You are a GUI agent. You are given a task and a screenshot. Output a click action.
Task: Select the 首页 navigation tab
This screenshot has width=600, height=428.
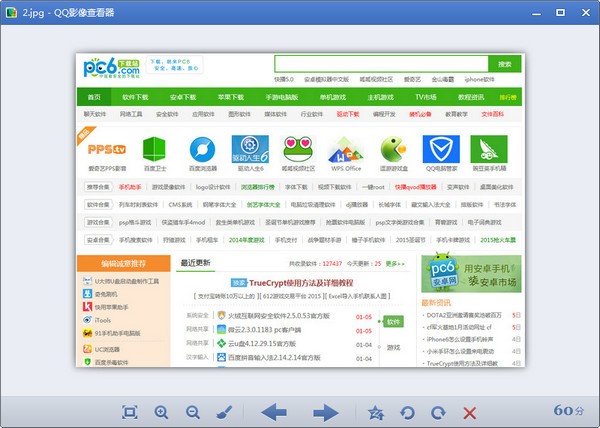point(94,98)
